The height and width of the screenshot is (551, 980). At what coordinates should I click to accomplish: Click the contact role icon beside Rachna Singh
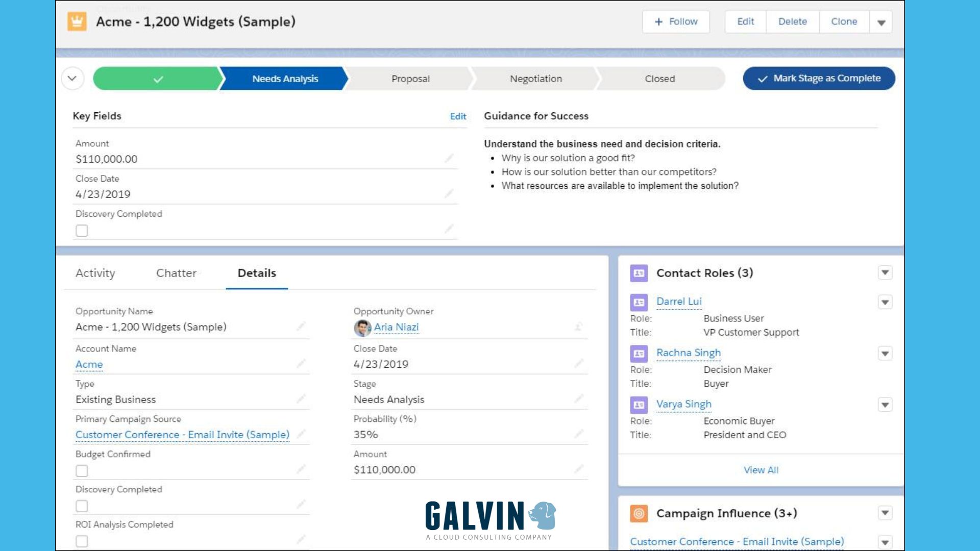pyautogui.click(x=639, y=353)
